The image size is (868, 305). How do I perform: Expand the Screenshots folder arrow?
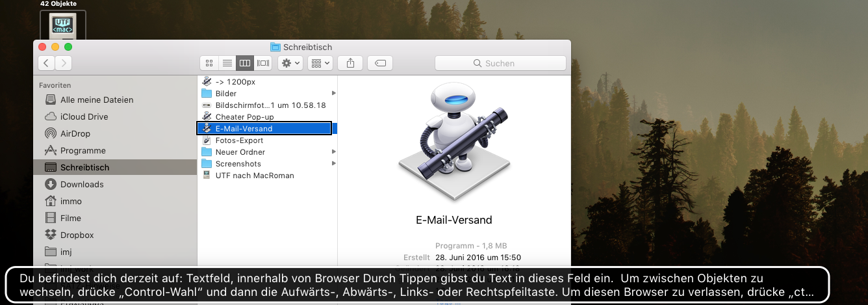(333, 163)
